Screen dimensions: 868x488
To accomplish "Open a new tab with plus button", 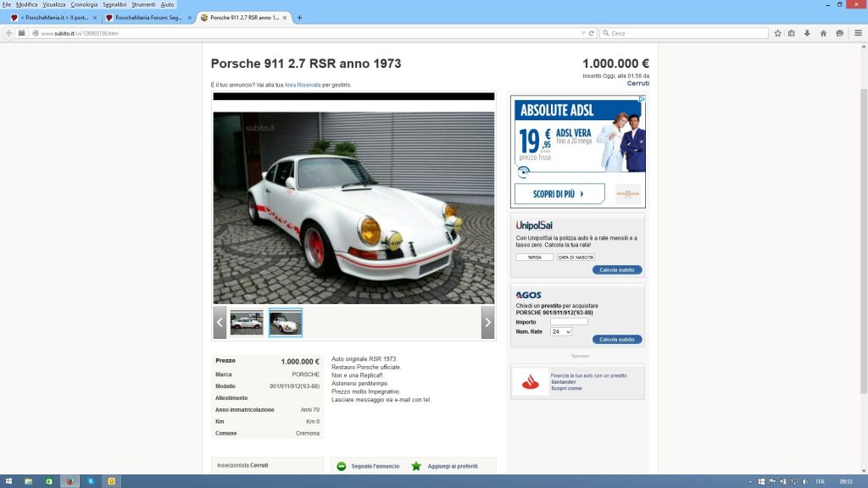I will [299, 18].
